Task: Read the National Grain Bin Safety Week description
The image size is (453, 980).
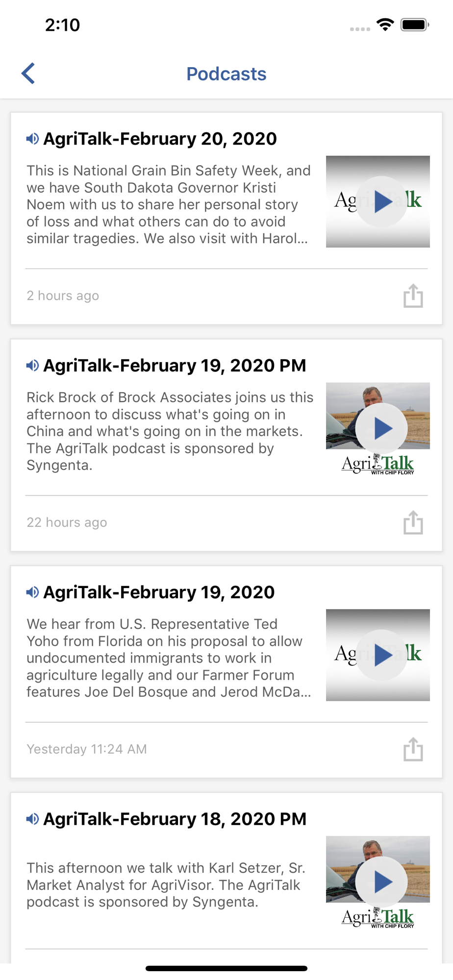Action: pos(169,204)
